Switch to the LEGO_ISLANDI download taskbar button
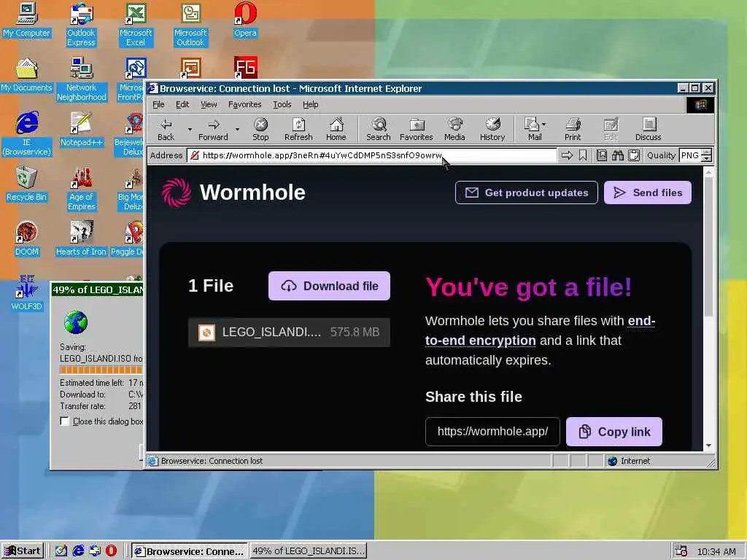 click(x=309, y=551)
